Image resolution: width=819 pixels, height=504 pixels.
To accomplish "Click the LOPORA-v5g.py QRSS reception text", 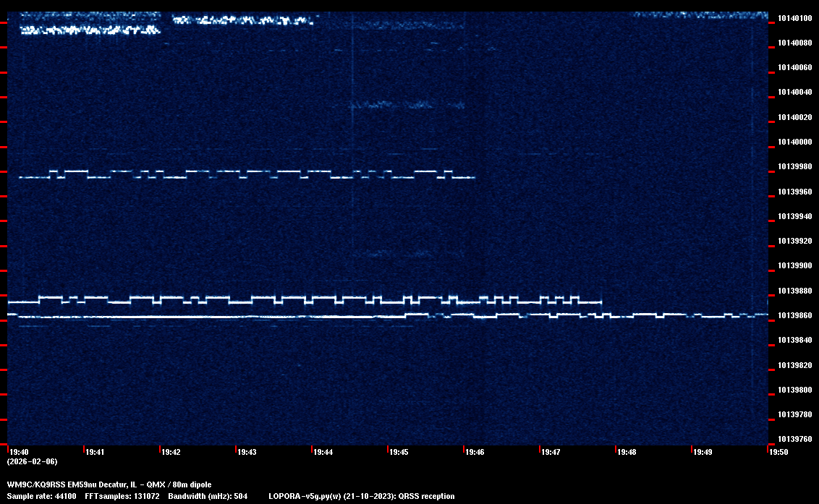I will click(361, 497).
